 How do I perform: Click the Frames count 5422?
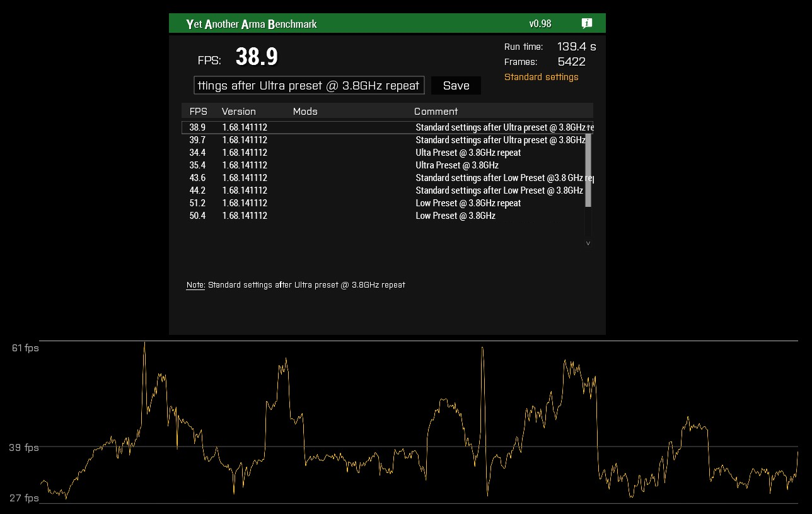click(x=572, y=62)
